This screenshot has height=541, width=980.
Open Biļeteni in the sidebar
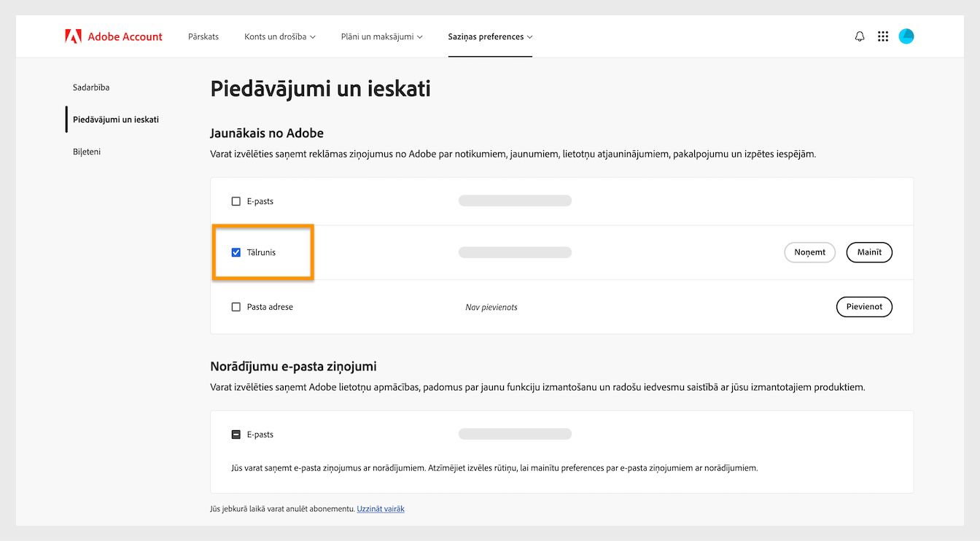87,152
